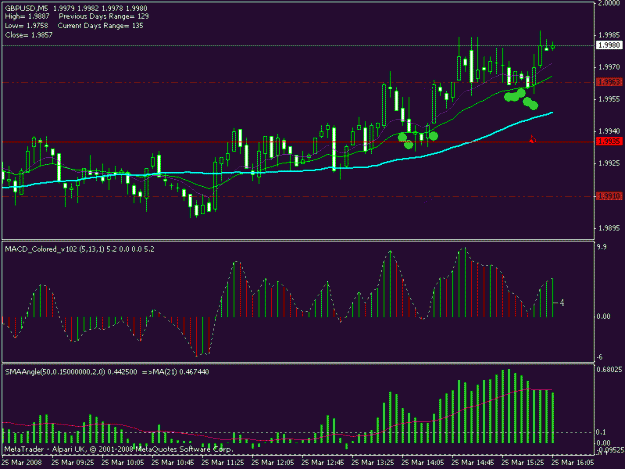Click the 1.9940 price axis label
This screenshot has width=625, height=469.
tap(609, 131)
